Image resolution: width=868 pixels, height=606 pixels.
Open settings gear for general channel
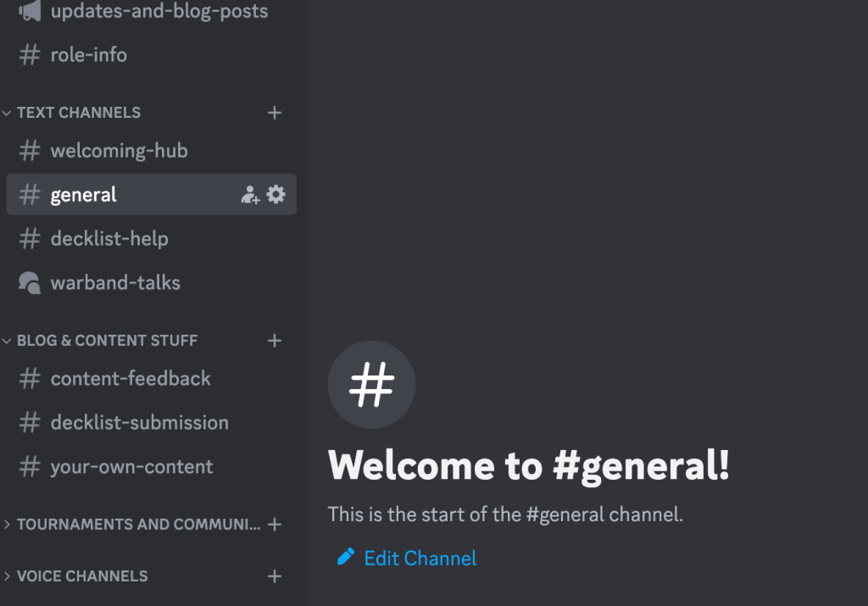pos(276,195)
